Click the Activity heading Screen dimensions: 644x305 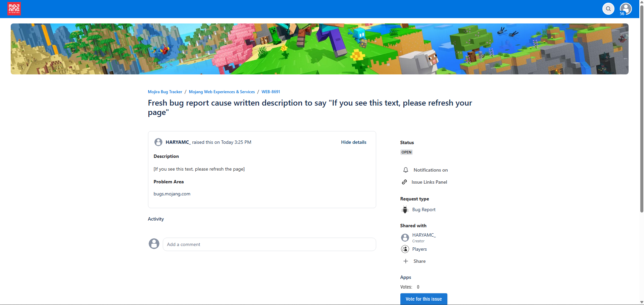[156, 219]
